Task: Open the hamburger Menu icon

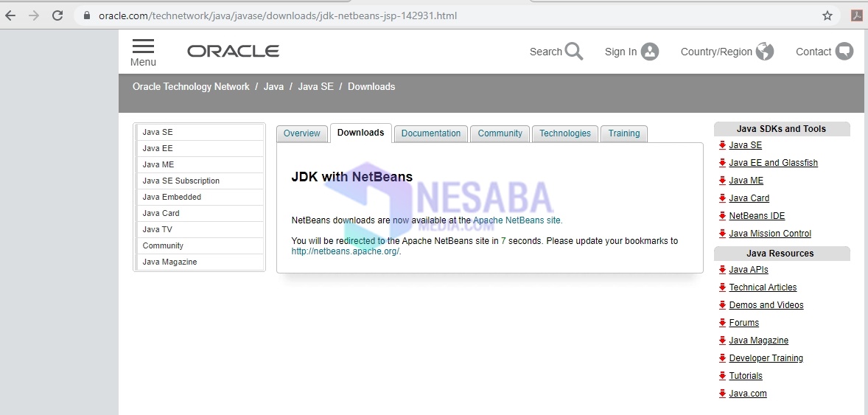Action: pos(144,46)
